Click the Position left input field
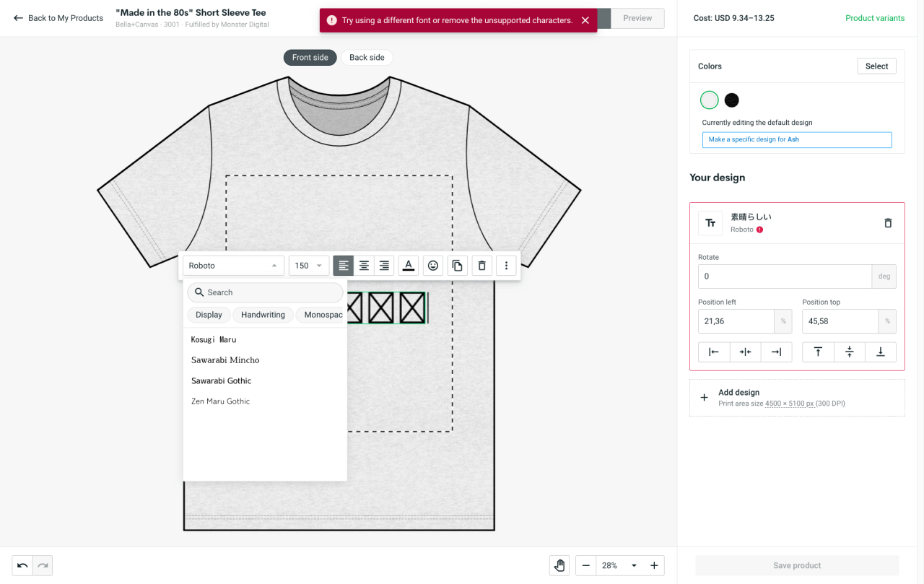The image size is (924, 584). [x=736, y=321]
